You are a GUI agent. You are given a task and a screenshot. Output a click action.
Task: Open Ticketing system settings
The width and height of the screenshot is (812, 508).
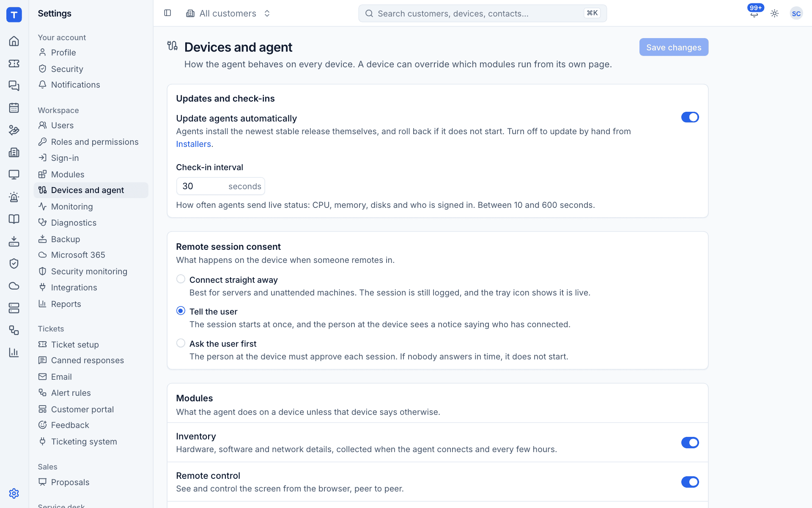[91, 442]
